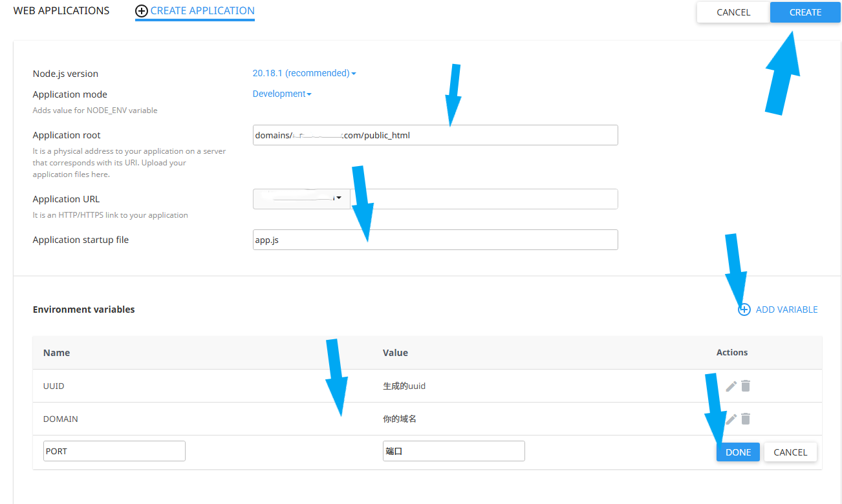
Task: Open the Node.js version dropdown
Action: click(304, 73)
